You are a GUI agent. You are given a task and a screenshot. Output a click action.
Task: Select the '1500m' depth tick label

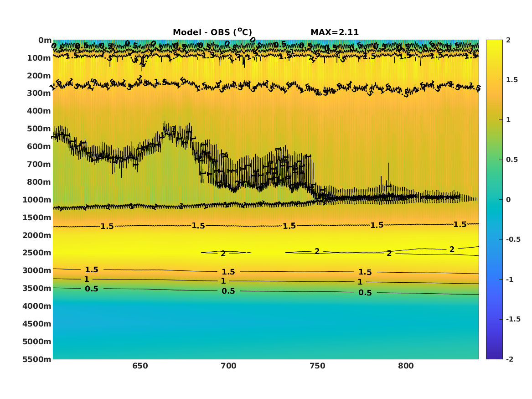(37, 218)
